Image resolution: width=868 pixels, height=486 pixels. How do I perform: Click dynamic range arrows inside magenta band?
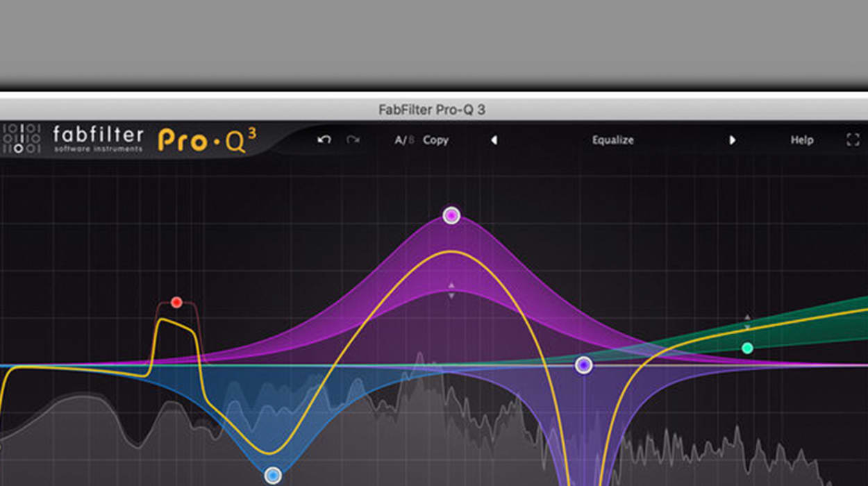pos(451,290)
